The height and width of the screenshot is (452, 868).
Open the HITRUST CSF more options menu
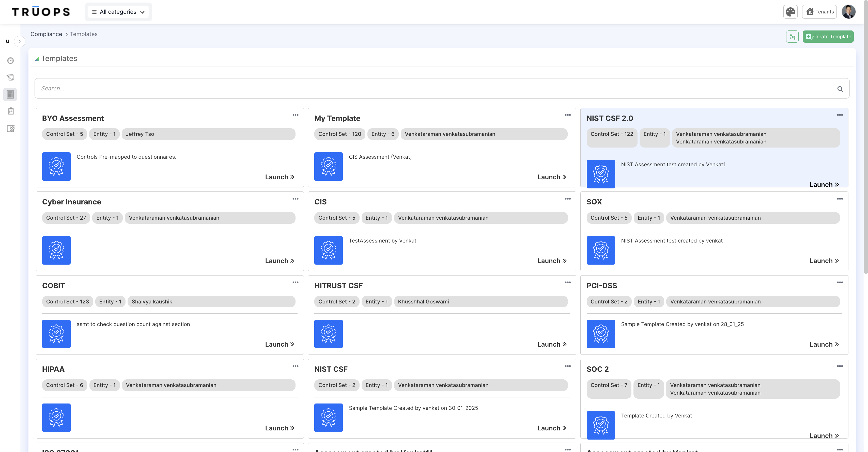pyautogui.click(x=568, y=282)
